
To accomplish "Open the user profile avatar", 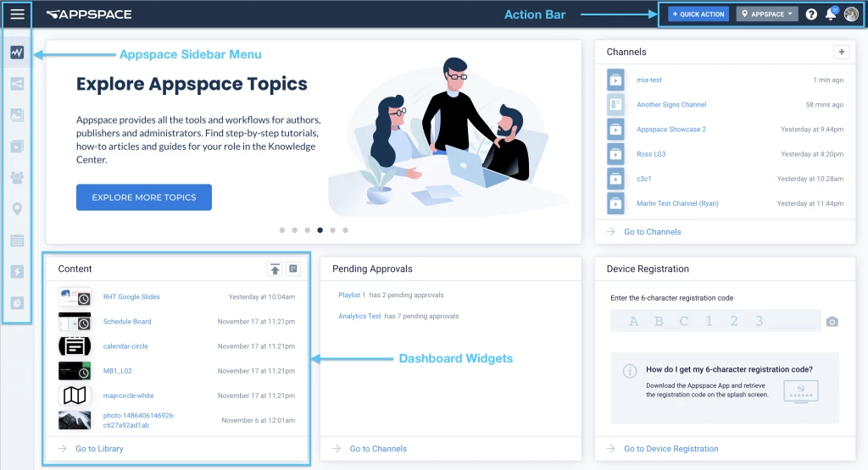I will click(851, 14).
